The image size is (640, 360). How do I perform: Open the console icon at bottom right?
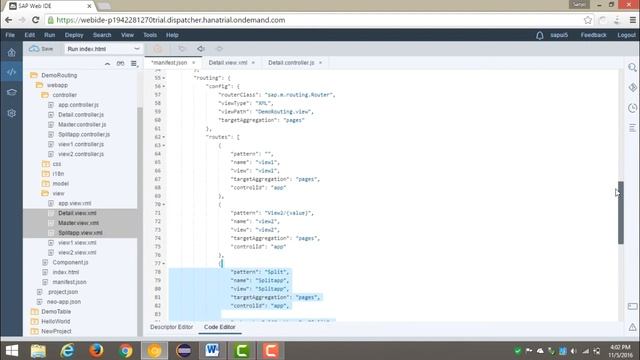[x=632, y=306]
